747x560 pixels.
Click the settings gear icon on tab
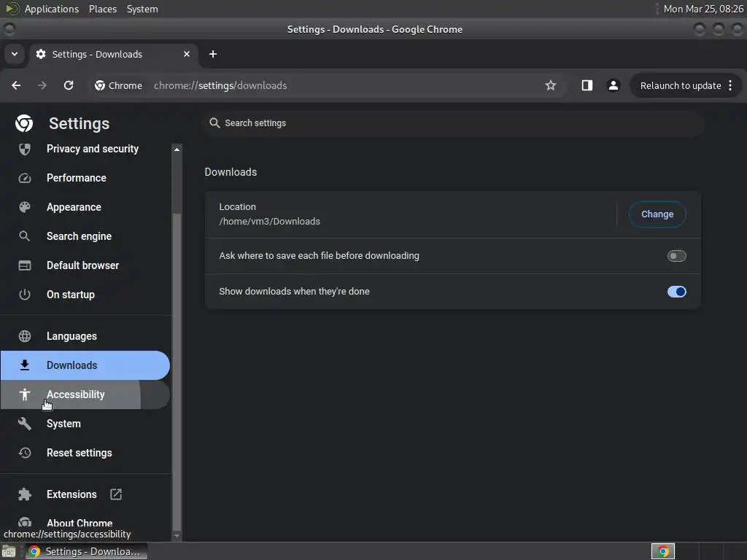[41, 54]
